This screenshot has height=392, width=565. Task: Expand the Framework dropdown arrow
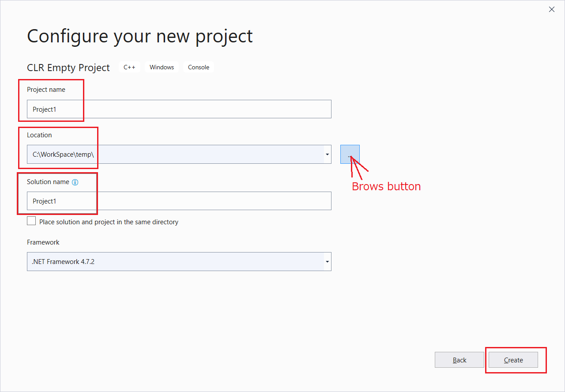click(327, 262)
